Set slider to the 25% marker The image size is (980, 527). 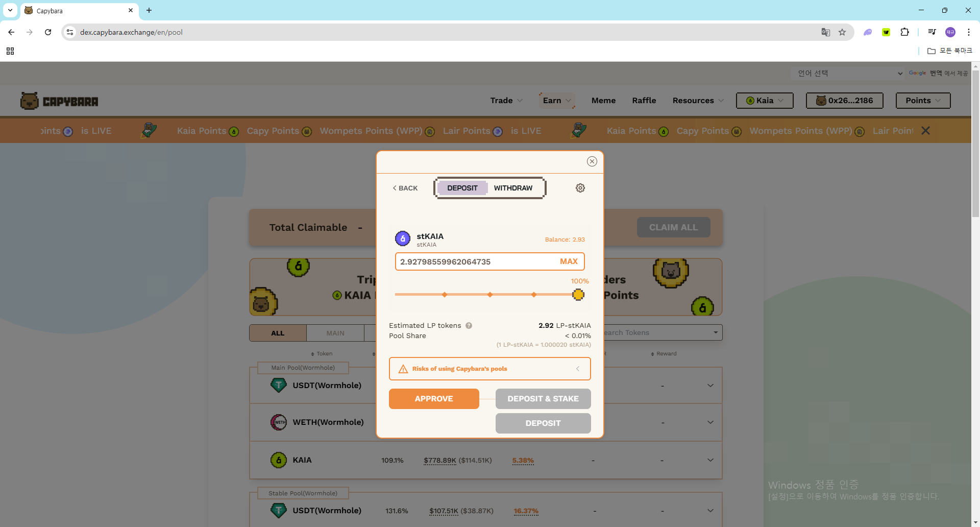tap(445, 295)
